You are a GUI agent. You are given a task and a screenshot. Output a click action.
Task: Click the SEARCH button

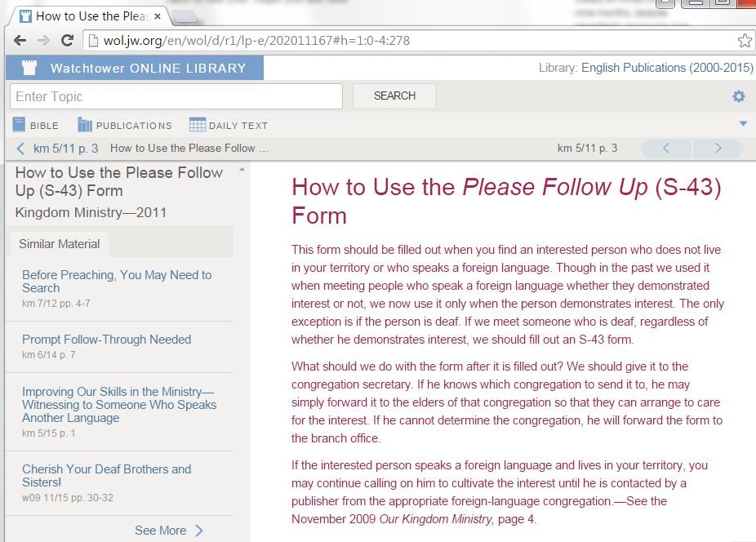point(394,96)
